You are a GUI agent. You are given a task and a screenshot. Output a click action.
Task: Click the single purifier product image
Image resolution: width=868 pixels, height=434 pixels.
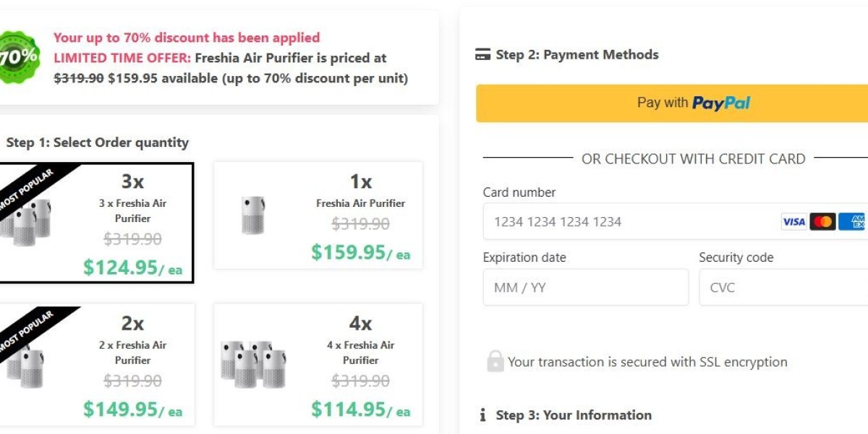point(253,216)
